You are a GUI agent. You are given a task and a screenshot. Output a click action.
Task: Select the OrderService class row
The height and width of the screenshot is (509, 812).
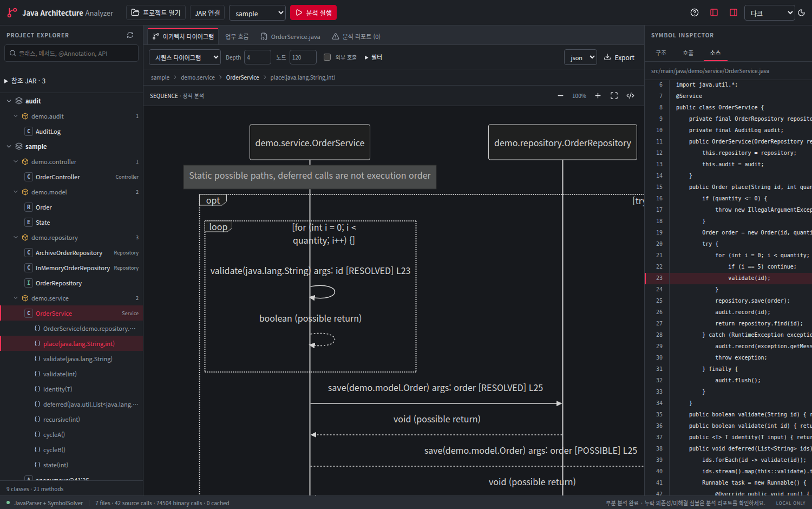pyautogui.click(x=71, y=313)
